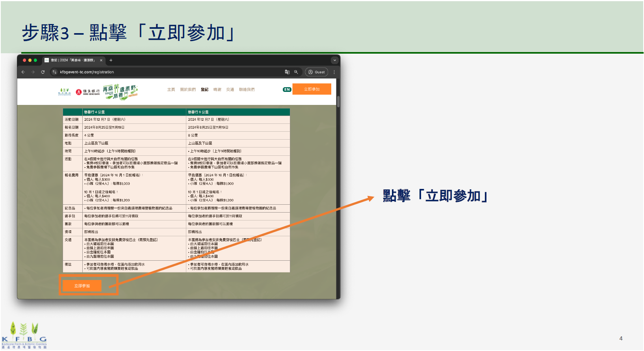Click the browser forward arrow
This screenshot has height=351, width=644.
(x=33, y=72)
